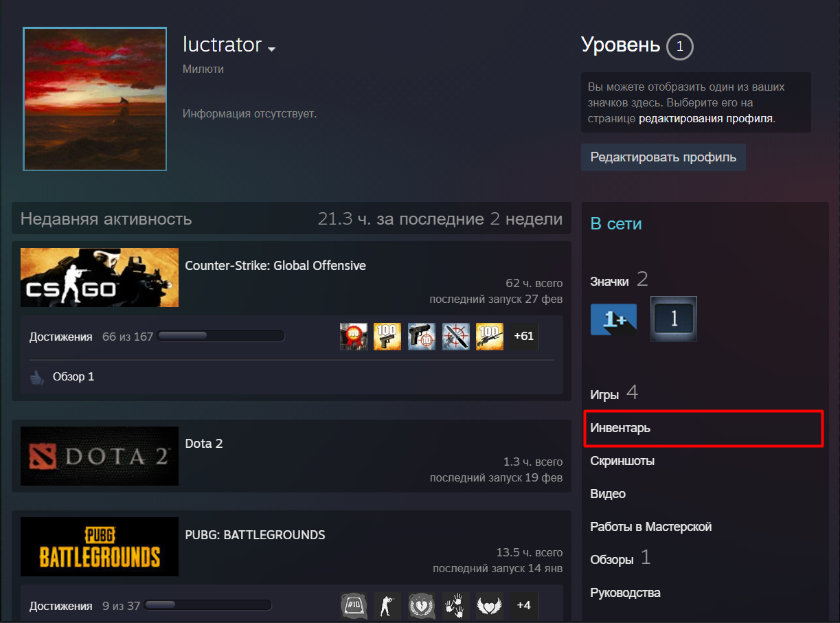The image size is (840, 623).
Task: Click the PUBG Battlegrounds logo image
Action: pyautogui.click(x=100, y=547)
